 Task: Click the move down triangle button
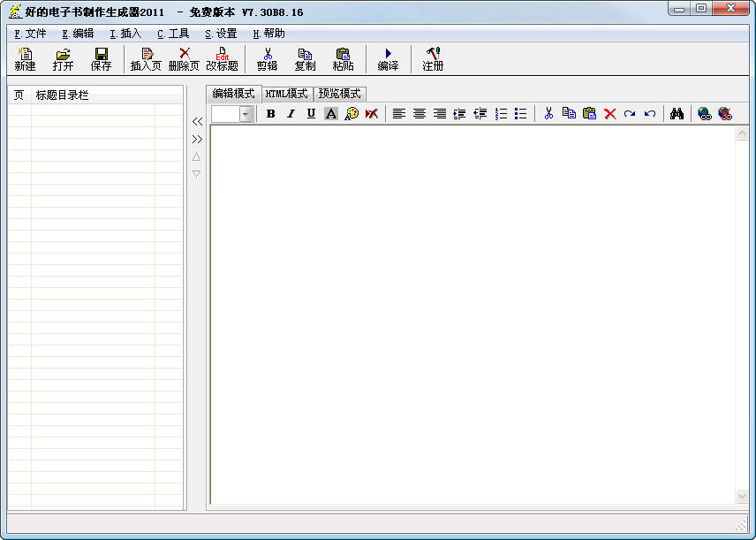pos(196,174)
